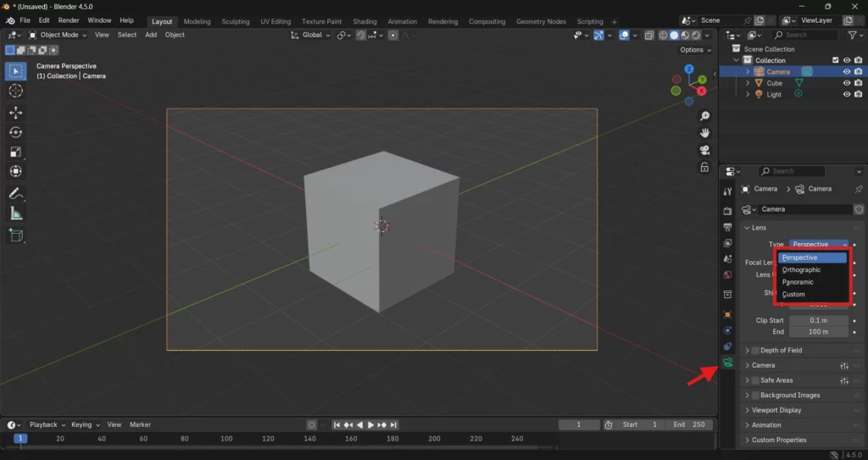Expand the Light item in outliner
Screen dimensions: 868x460
point(748,95)
